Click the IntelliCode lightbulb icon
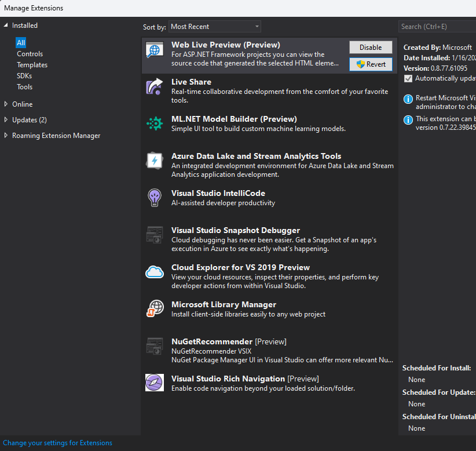Image resolution: width=476 pixels, height=451 pixels. pos(155,198)
